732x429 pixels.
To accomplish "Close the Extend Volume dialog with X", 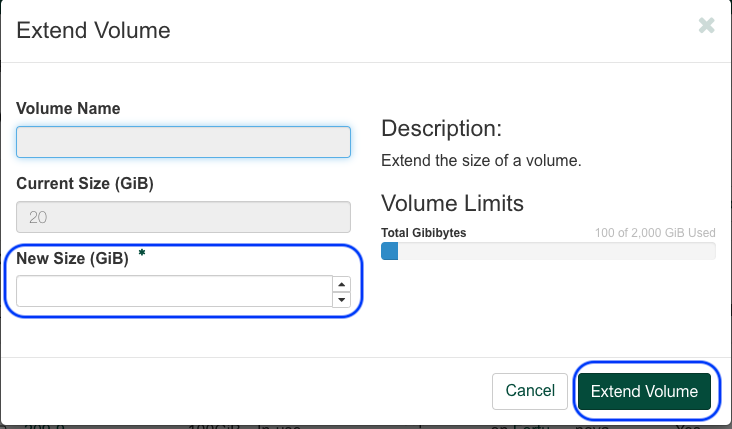I will click(x=706, y=26).
